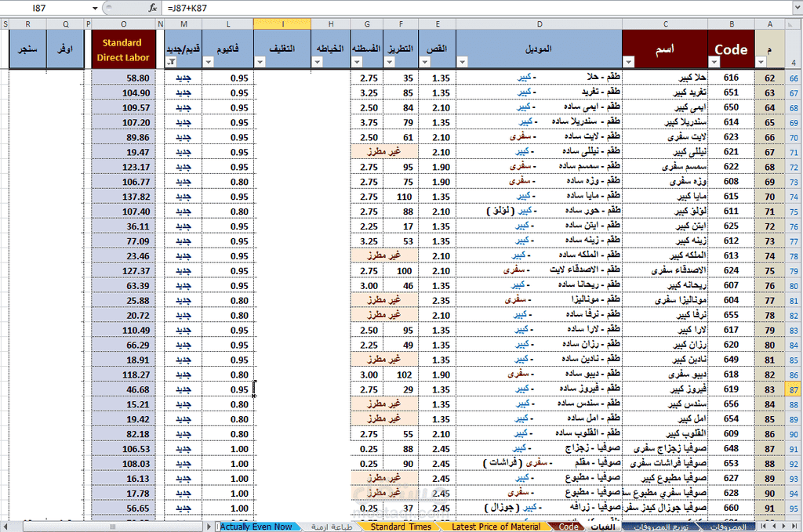
Task: Select the cell with value 109.57
Action: [x=123, y=108]
